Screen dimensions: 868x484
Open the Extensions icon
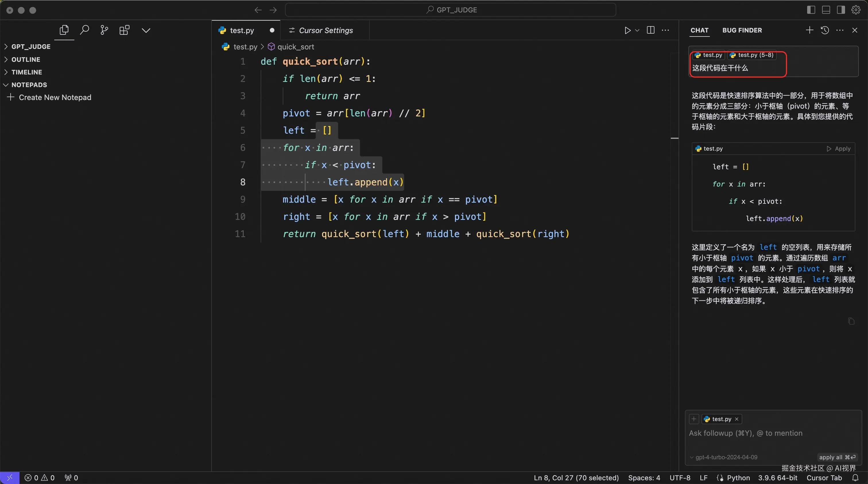tap(124, 30)
